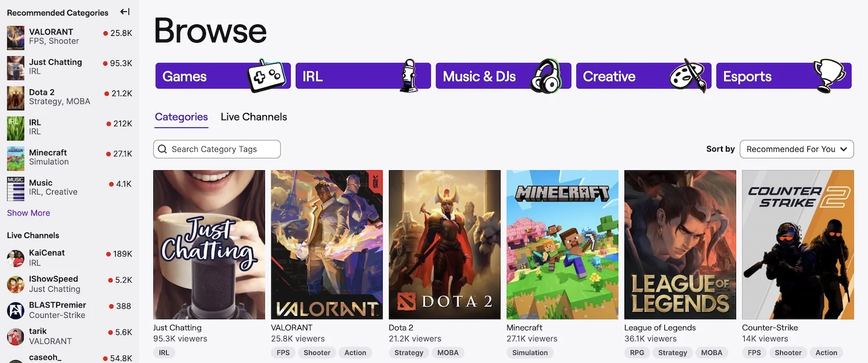
Task: Open Dota 2 sidebar category icon
Action: tap(16, 97)
